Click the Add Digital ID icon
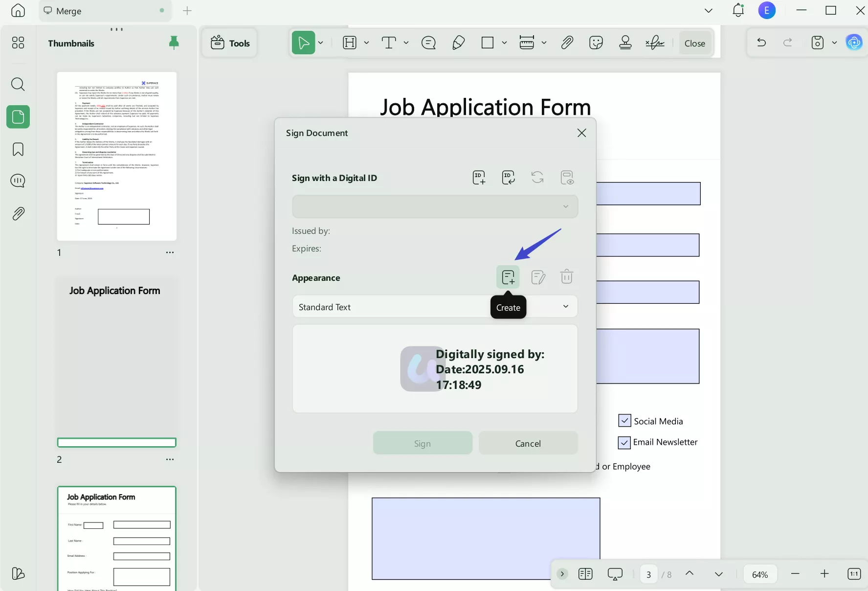This screenshot has width=868, height=591. coord(478,178)
